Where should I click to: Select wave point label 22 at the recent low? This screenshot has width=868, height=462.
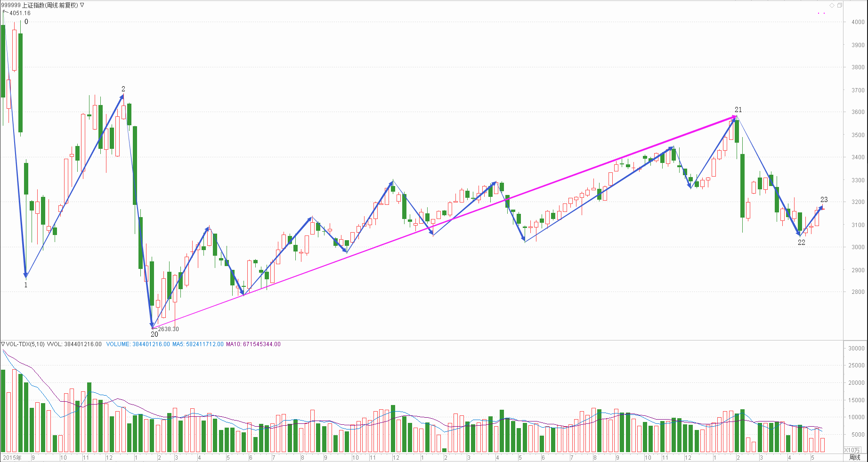click(x=801, y=243)
